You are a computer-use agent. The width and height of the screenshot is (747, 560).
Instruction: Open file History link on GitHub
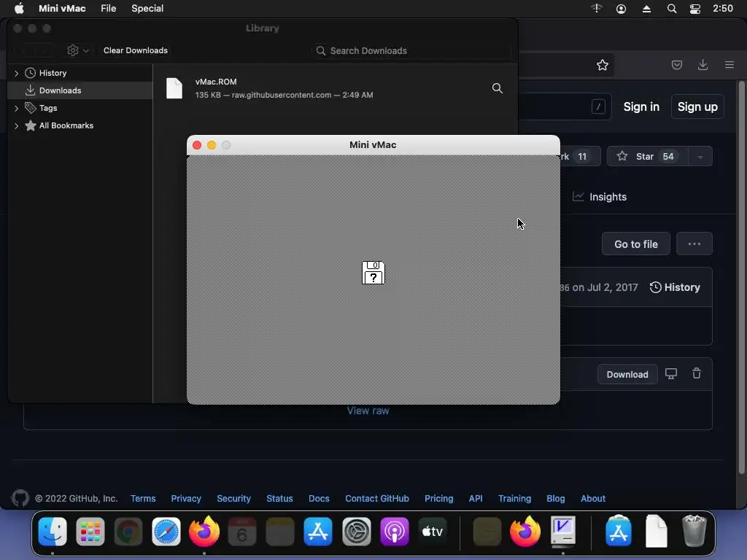pos(675,287)
